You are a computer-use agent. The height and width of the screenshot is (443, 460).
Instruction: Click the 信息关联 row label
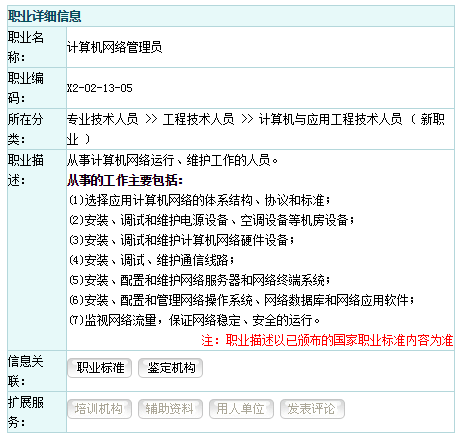click(26, 371)
